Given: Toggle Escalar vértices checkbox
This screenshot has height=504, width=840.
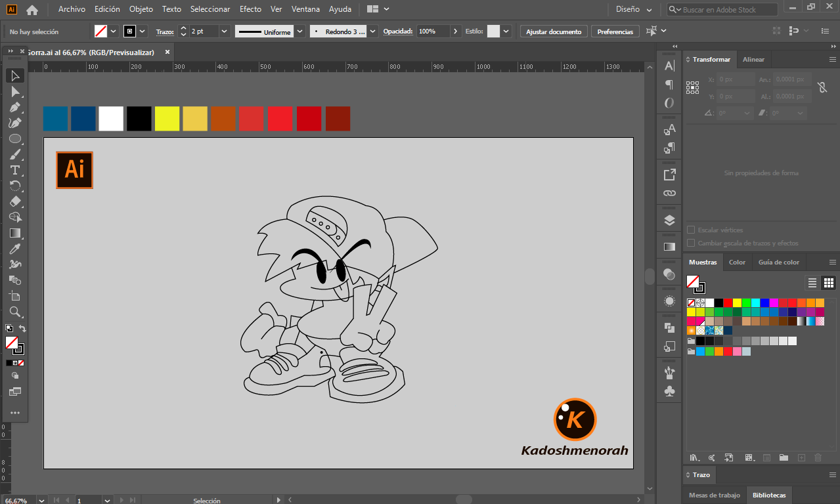Looking at the screenshot, I should (691, 230).
